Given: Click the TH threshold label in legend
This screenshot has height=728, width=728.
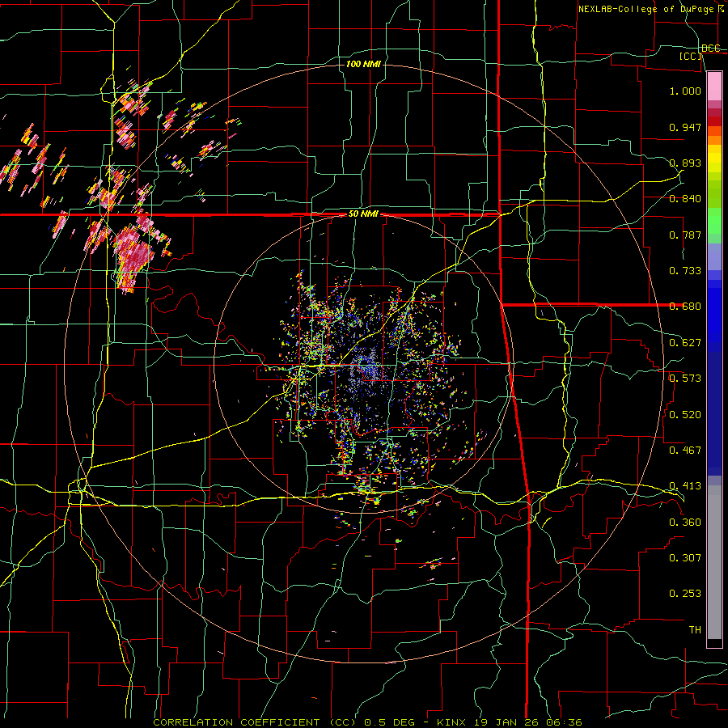Looking at the screenshot, I should click(x=695, y=629).
